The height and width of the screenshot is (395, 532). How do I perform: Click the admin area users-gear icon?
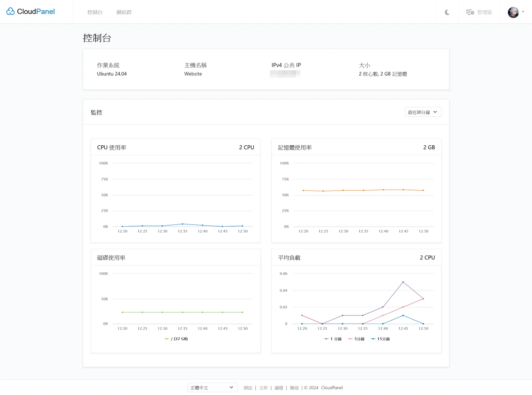coord(470,12)
